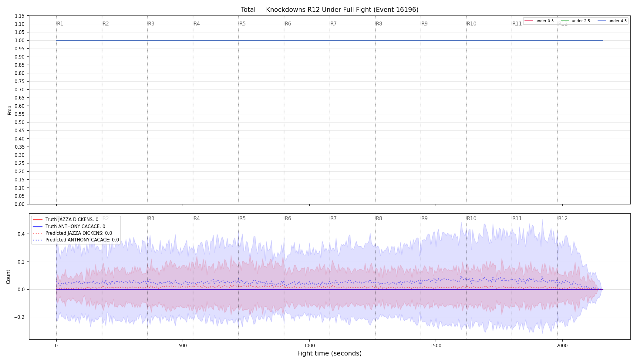Click the R6 round marker in the count chart
Viewport: 637px width, 364px height.
tap(288, 218)
